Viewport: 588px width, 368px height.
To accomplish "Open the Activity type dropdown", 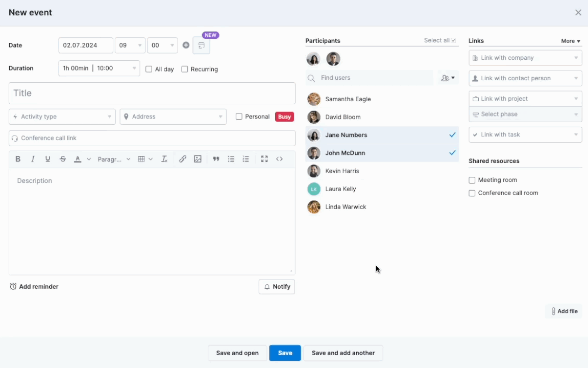I will pyautogui.click(x=62, y=117).
